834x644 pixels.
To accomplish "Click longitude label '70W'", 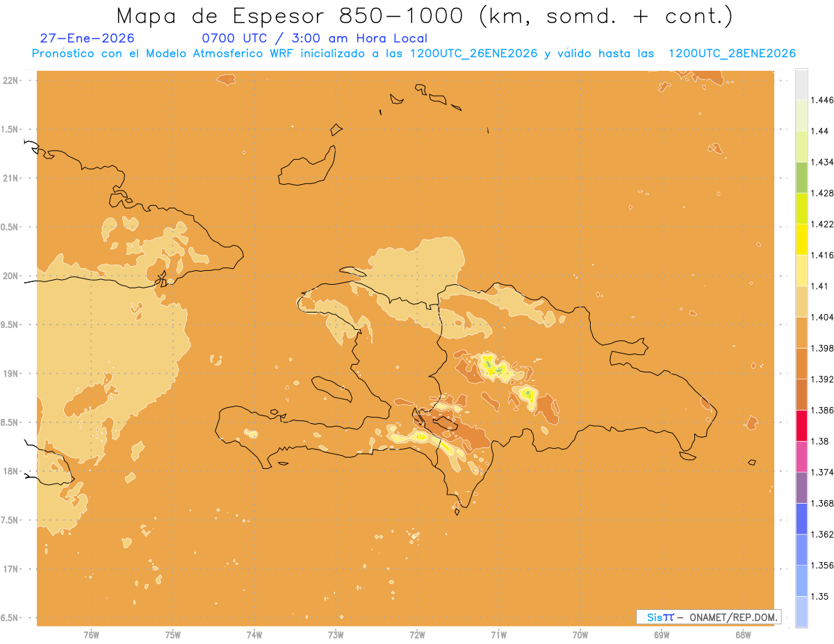I will (580, 634).
